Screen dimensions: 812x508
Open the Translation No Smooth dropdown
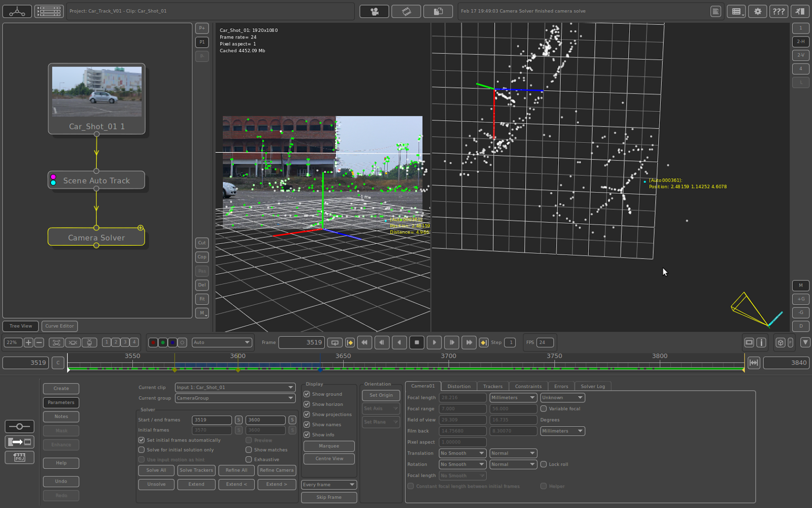[x=462, y=453]
